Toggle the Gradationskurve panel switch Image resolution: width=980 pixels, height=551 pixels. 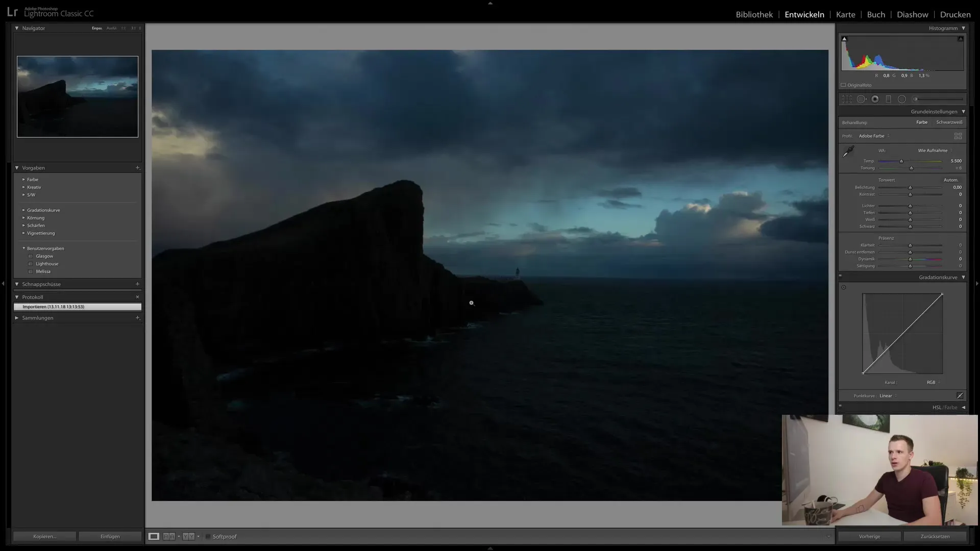click(840, 275)
